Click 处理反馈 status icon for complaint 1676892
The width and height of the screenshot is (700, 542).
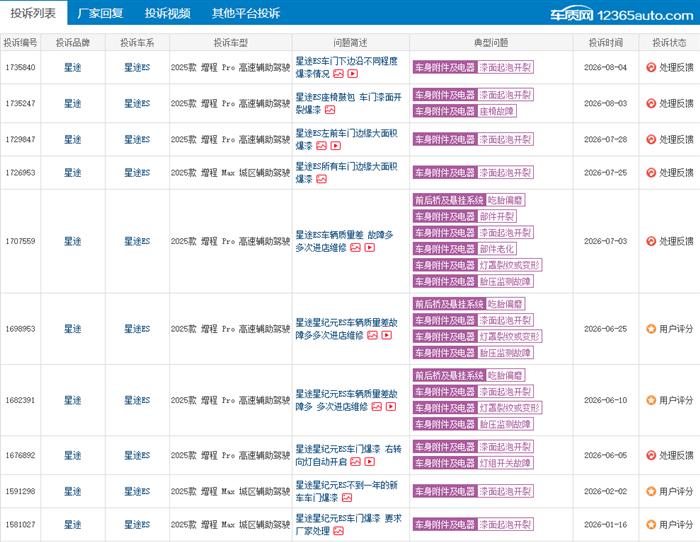[x=651, y=455]
